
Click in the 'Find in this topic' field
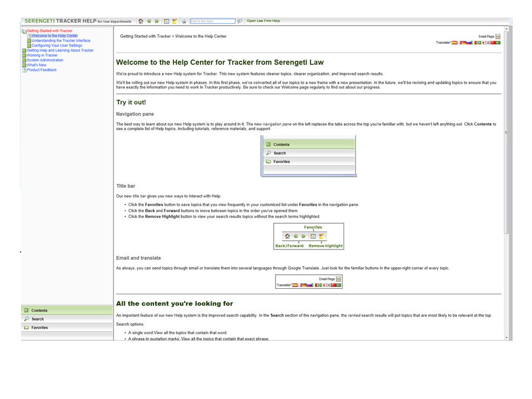click(x=212, y=21)
